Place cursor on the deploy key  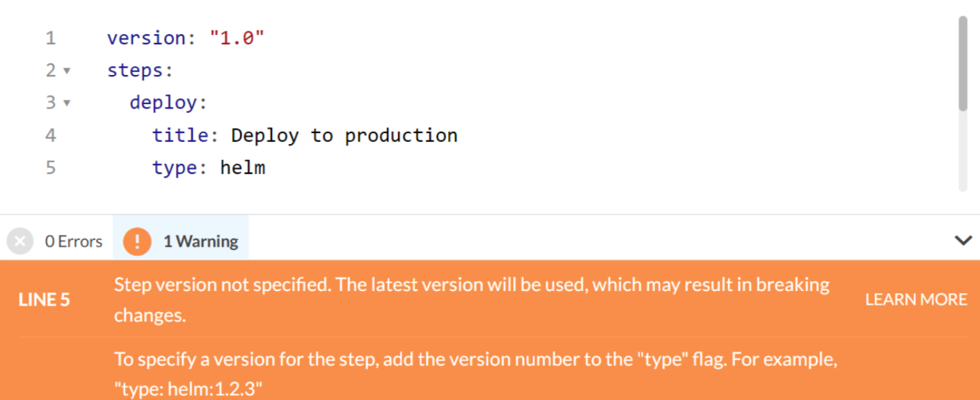[x=164, y=103]
